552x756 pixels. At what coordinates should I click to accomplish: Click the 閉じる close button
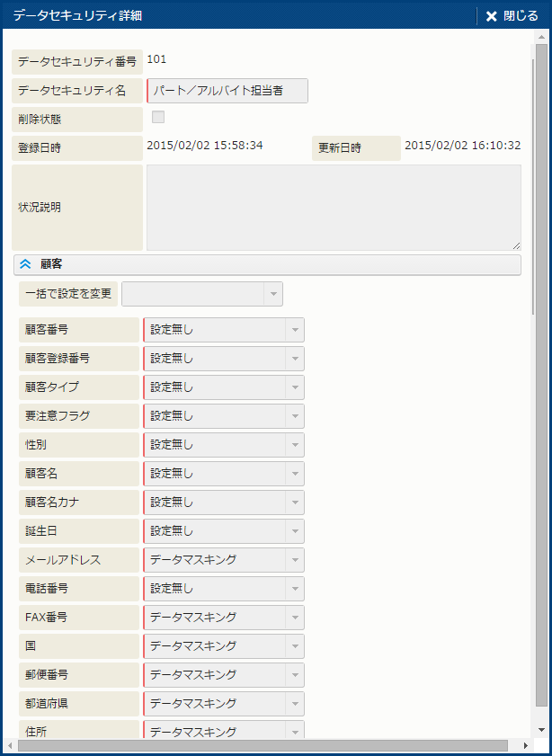tap(512, 16)
